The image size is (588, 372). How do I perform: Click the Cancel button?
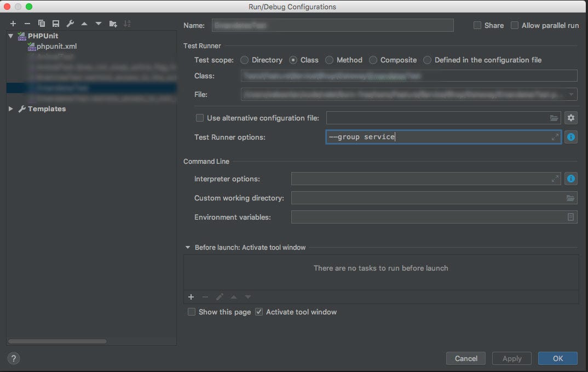[466, 358]
